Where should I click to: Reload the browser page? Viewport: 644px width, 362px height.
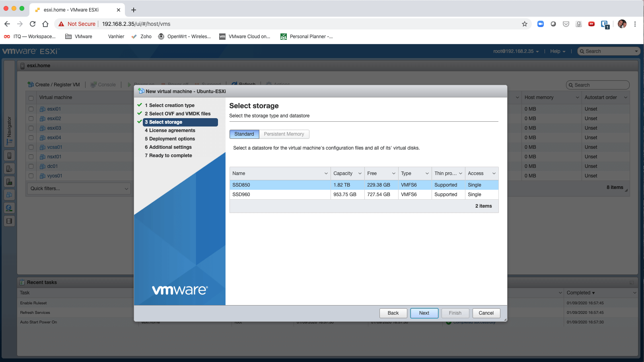(x=33, y=24)
